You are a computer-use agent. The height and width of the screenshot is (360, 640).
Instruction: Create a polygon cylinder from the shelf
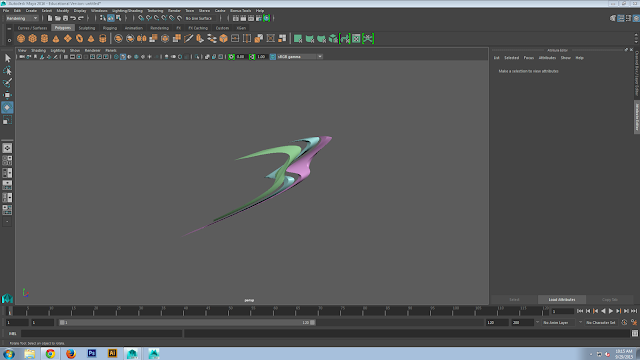[44, 38]
